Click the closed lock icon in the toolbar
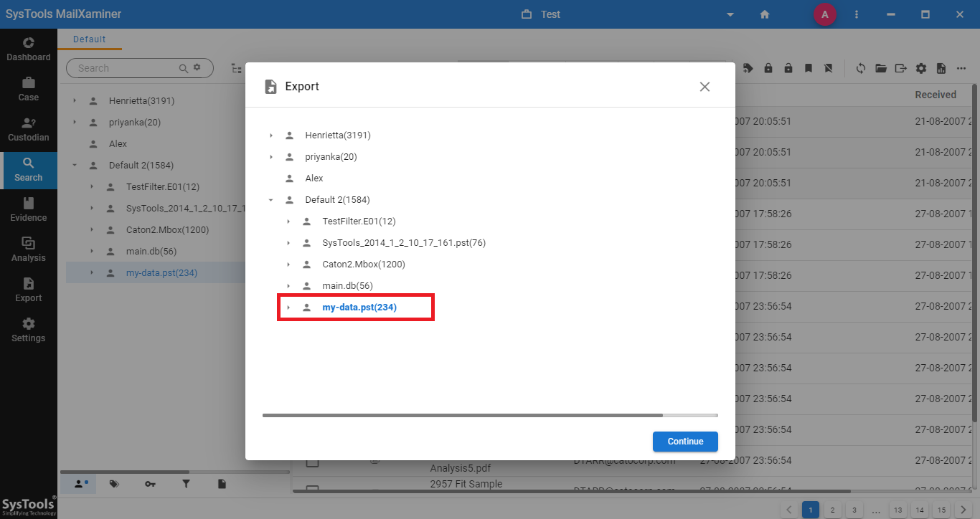Image resolution: width=980 pixels, height=519 pixels. coord(768,68)
